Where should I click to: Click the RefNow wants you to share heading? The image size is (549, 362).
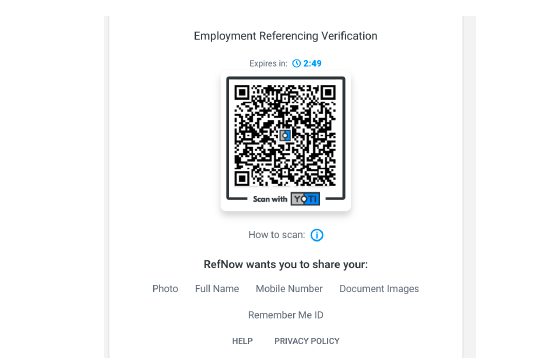point(286,264)
